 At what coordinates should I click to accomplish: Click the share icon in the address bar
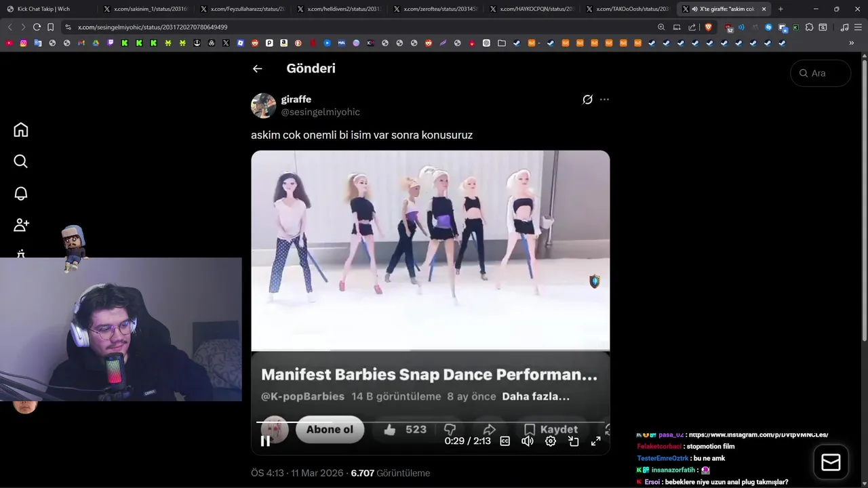click(692, 27)
